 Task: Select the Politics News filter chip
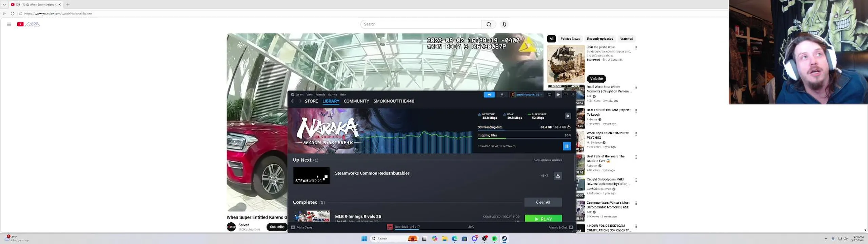[570, 39]
